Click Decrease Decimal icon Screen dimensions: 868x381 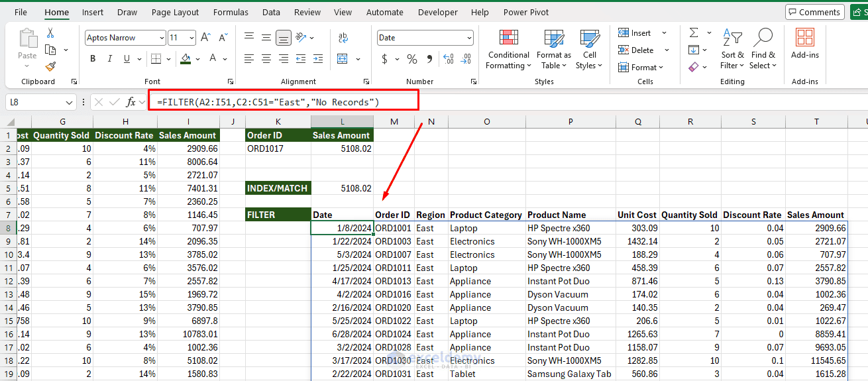(x=466, y=60)
